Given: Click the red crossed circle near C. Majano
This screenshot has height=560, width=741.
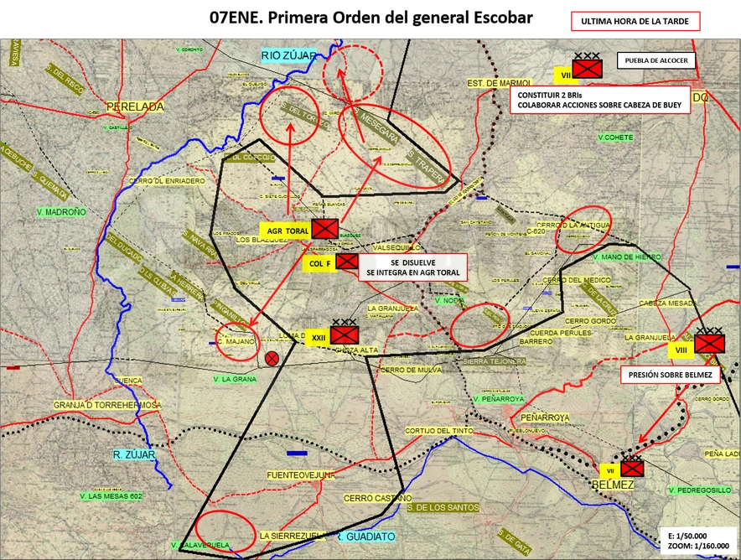Looking at the screenshot, I should pos(272,359).
